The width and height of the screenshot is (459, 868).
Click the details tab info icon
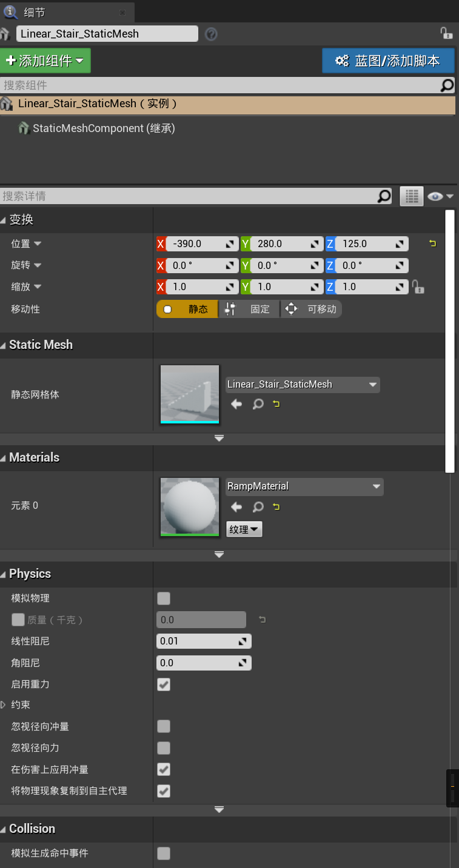[x=10, y=12]
